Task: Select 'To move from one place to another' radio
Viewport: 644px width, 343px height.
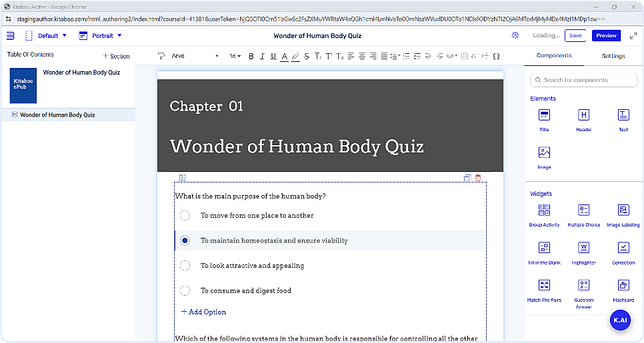Action: (x=185, y=215)
